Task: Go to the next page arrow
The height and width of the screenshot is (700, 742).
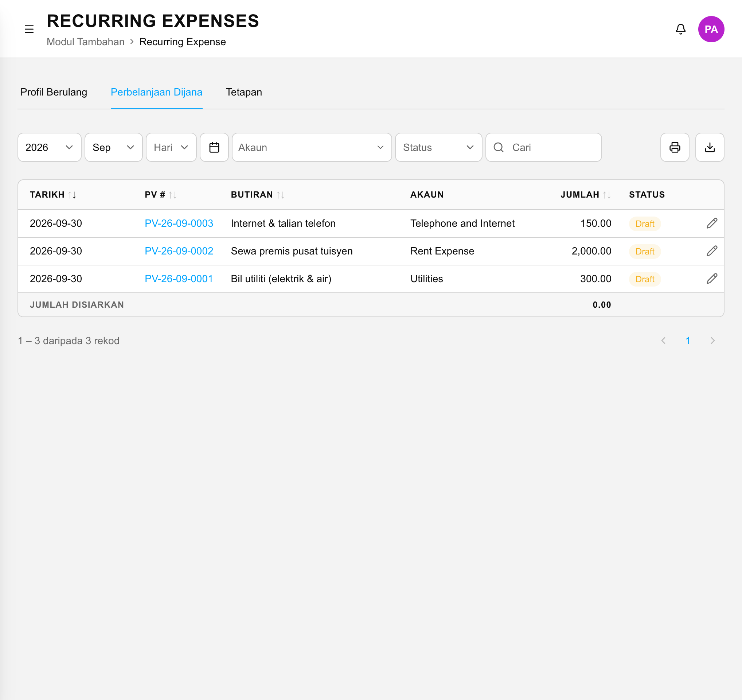Action: (712, 341)
